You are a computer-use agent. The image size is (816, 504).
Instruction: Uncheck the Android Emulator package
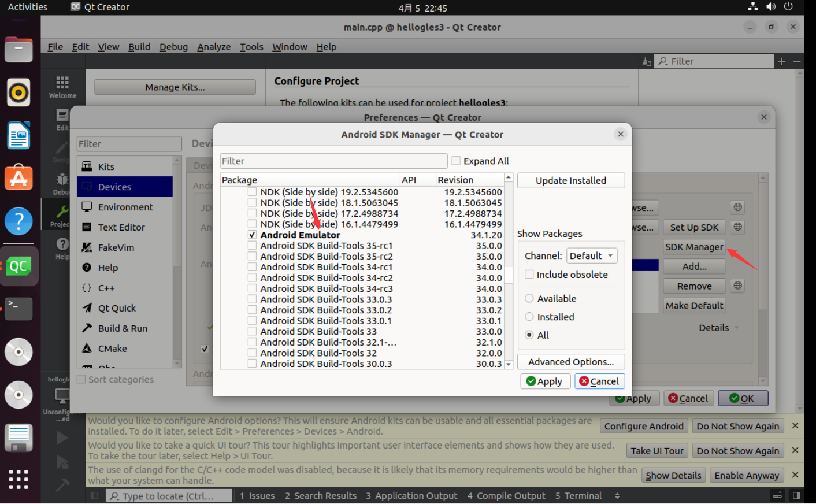coord(252,235)
